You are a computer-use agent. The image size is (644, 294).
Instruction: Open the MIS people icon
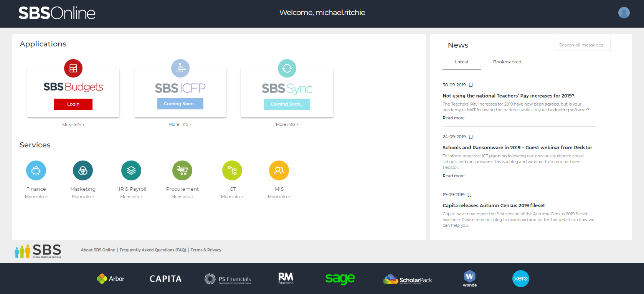coord(279,170)
